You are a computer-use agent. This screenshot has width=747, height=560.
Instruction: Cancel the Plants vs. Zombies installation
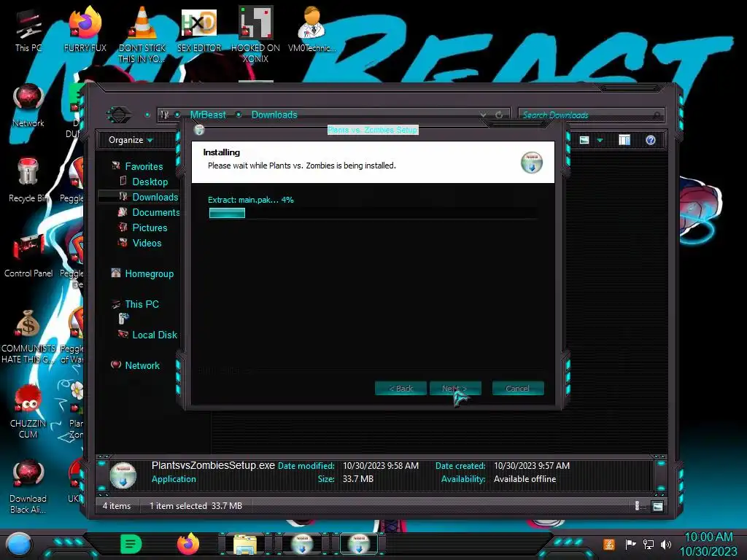point(518,388)
